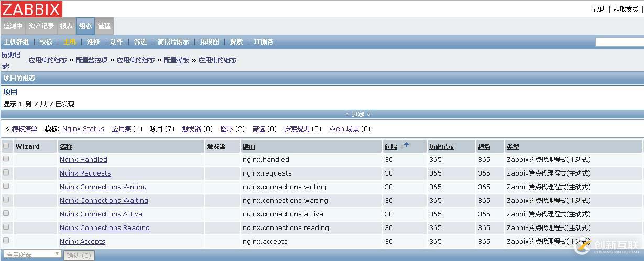Open the 筛选 submenu item
The image size is (644, 261).
point(140,42)
